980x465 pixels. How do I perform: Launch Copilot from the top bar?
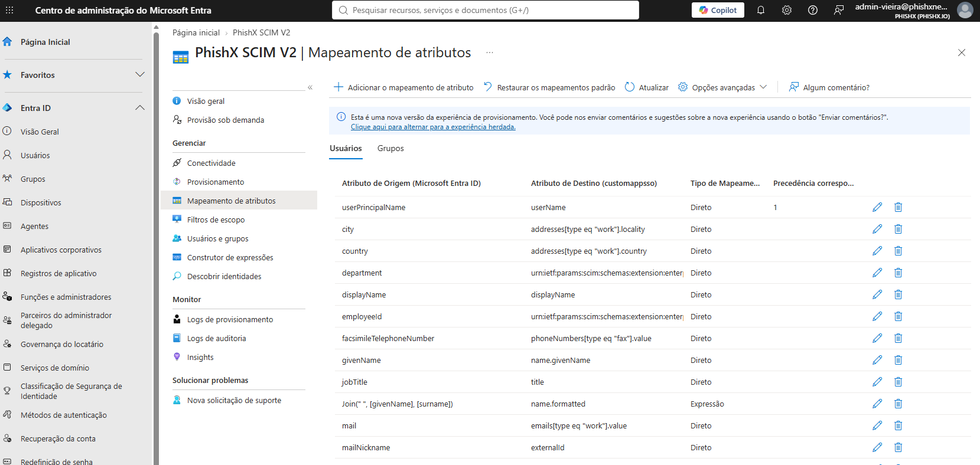pyautogui.click(x=718, y=10)
